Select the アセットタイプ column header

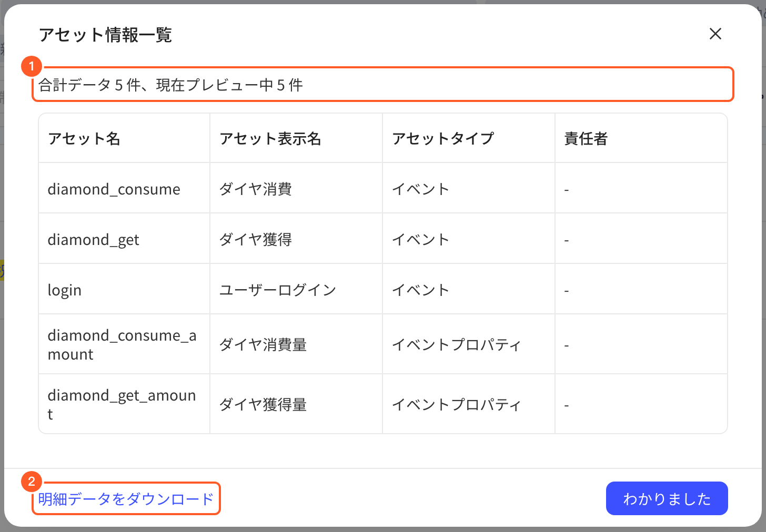(469, 138)
